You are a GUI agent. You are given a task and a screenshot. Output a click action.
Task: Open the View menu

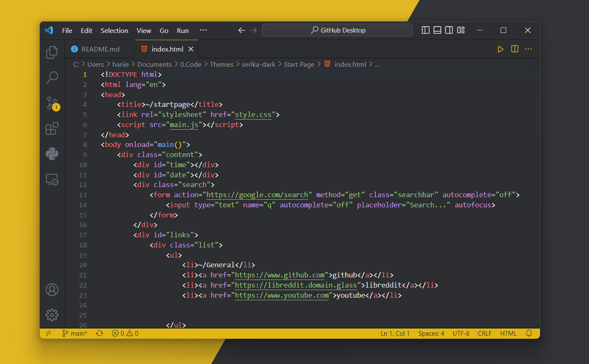(144, 30)
